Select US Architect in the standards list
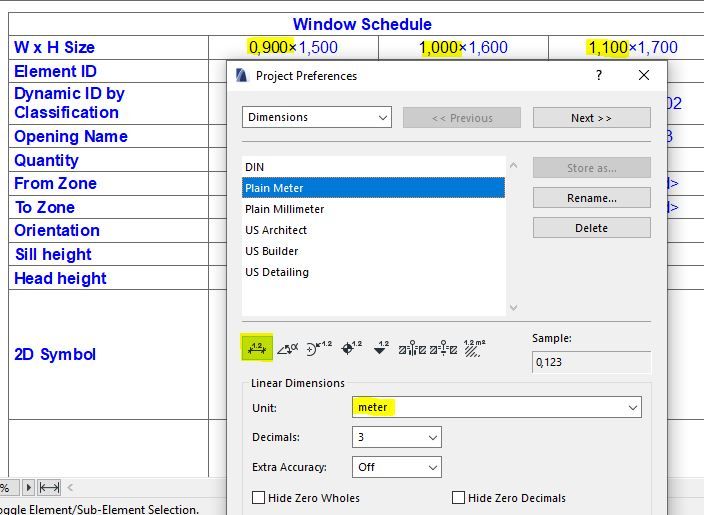704x515 pixels. point(373,230)
